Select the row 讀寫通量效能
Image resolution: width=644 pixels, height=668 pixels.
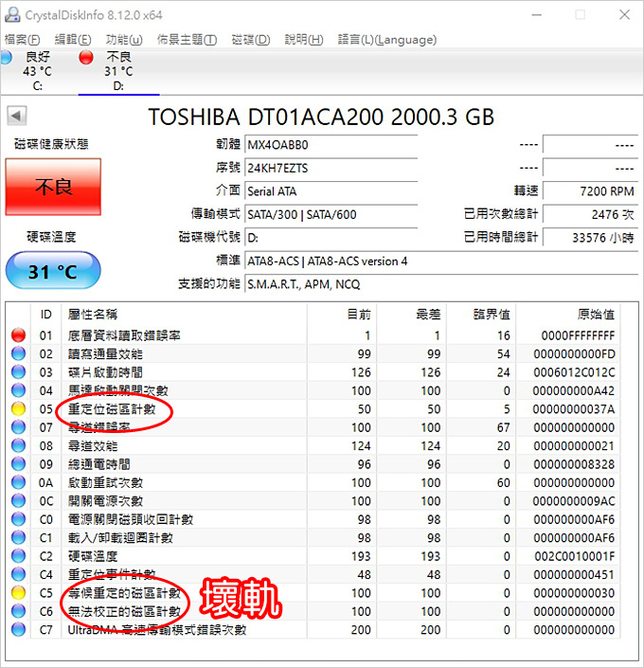313,353
